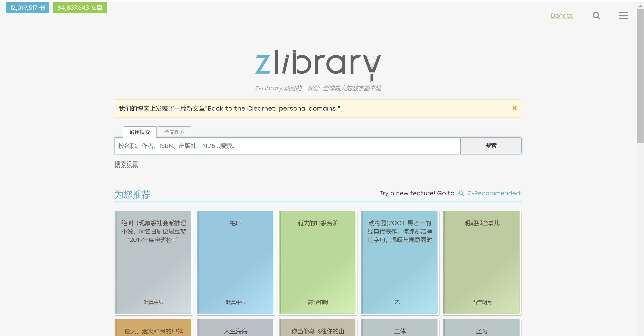
Task: Open the 三体 book cover
Action: 400,328
